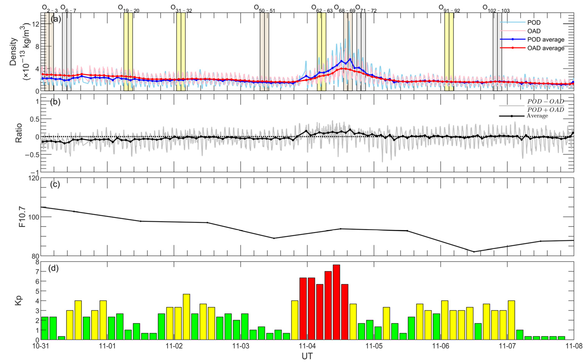
Task: Click the UT x-axis title
Action: (307, 356)
